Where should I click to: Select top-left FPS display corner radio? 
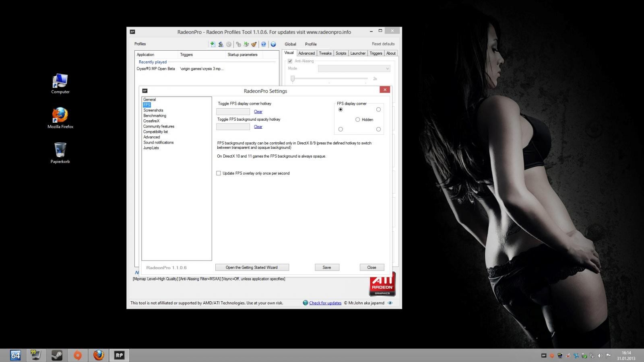coord(341,109)
